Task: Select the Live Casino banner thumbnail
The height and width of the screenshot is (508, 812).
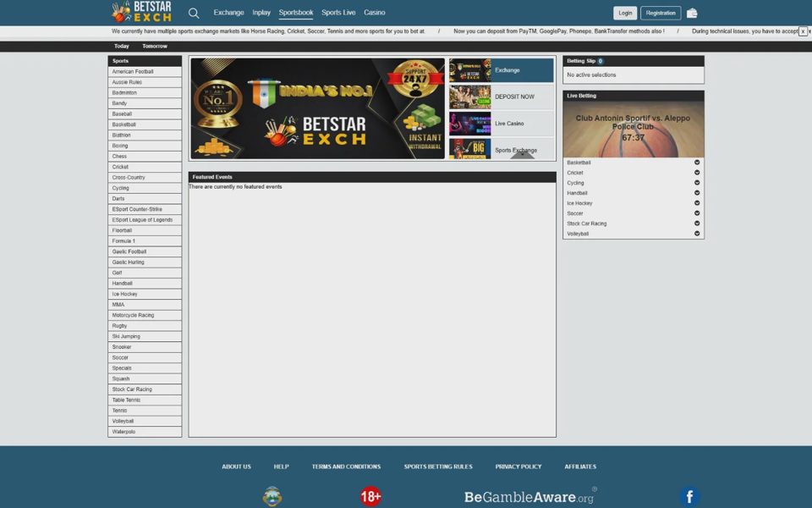Action: click(502, 124)
